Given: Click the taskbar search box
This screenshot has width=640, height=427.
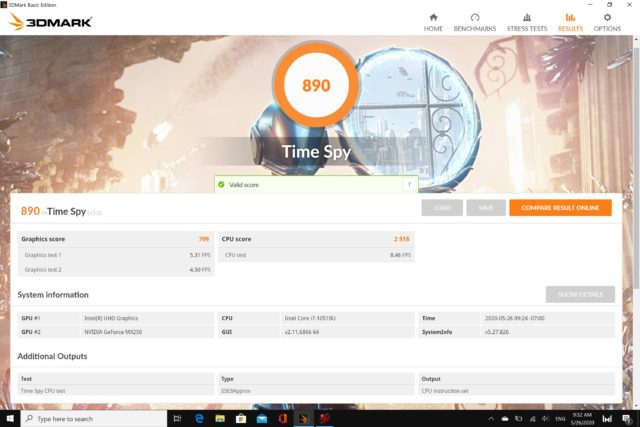Looking at the screenshot, I should pos(94,419).
